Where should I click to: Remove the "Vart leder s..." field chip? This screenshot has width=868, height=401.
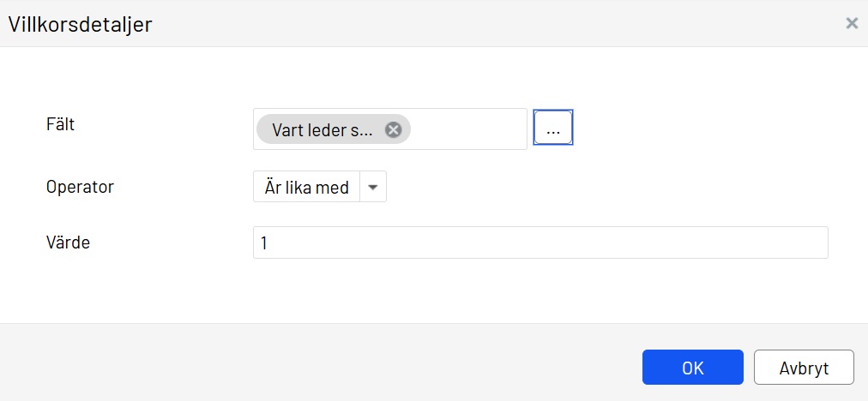click(393, 129)
